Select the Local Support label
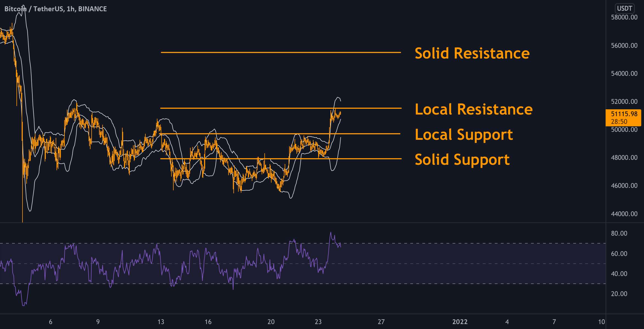The height and width of the screenshot is (329, 644). tap(464, 135)
